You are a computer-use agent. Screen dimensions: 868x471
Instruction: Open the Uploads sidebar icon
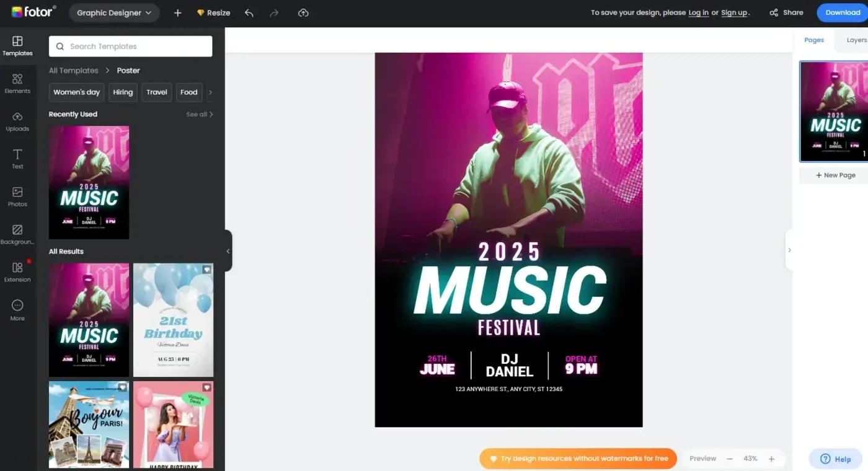pyautogui.click(x=17, y=121)
